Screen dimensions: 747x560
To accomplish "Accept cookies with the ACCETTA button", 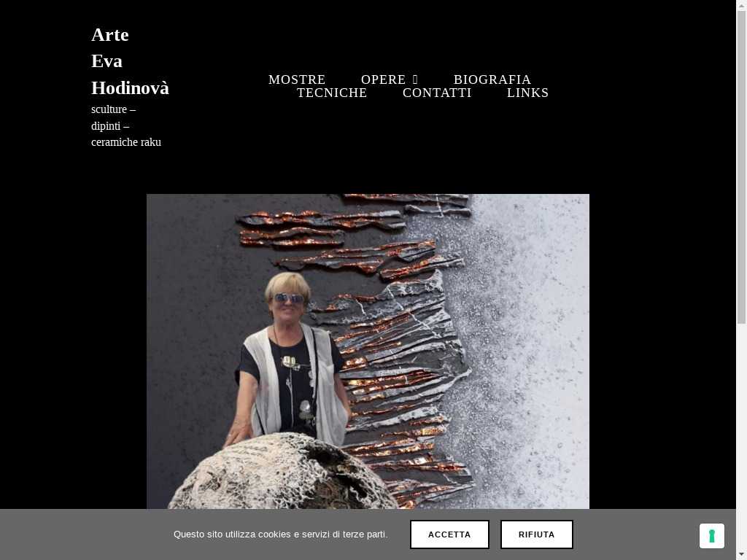I will coord(449,534).
